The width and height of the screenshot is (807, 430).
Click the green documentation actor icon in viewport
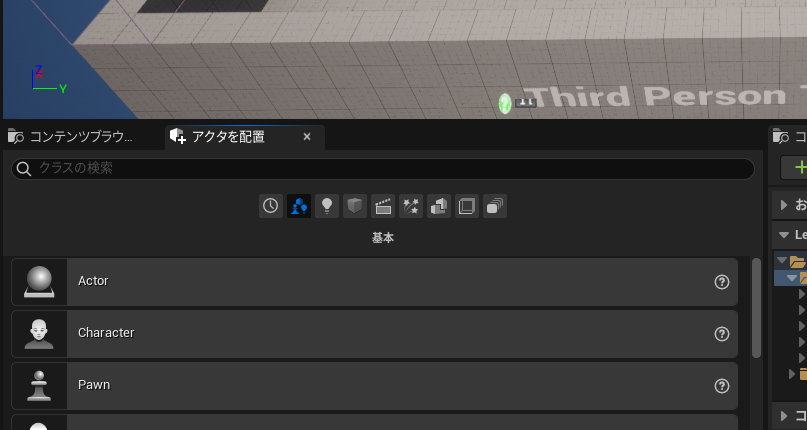505,104
